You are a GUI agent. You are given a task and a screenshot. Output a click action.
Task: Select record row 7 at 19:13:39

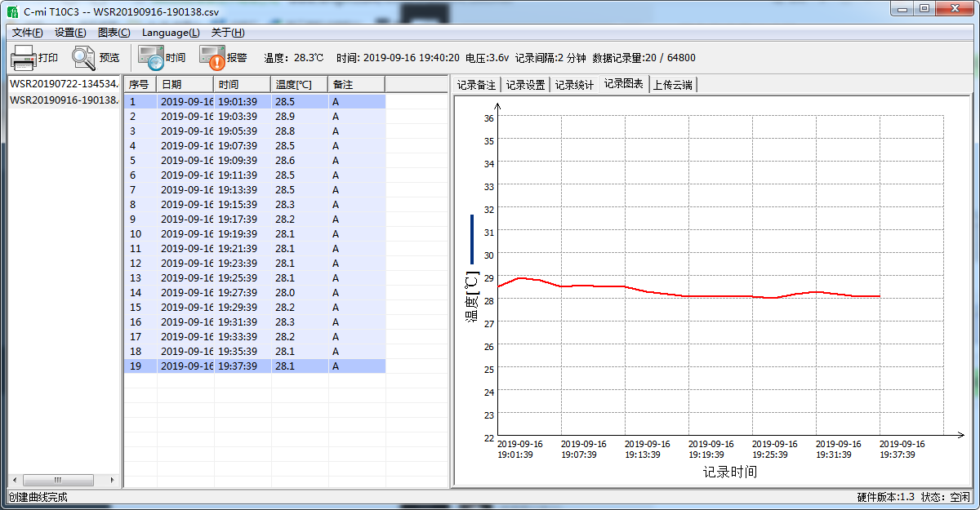click(x=255, y=190)
